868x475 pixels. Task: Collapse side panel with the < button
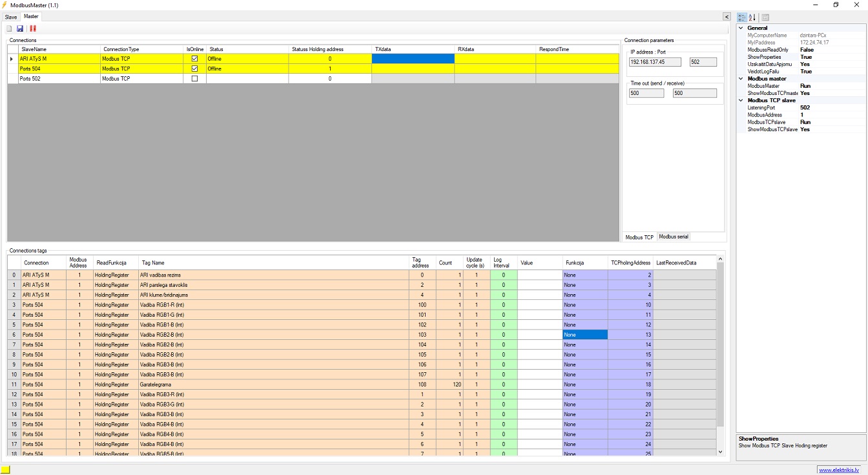(727, 17)
